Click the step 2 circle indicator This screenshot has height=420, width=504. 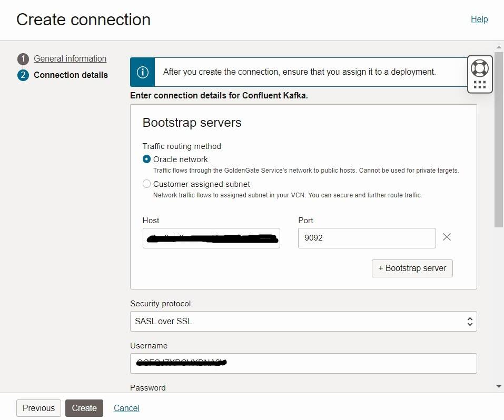pyautogui.click(x=23, y=75)
